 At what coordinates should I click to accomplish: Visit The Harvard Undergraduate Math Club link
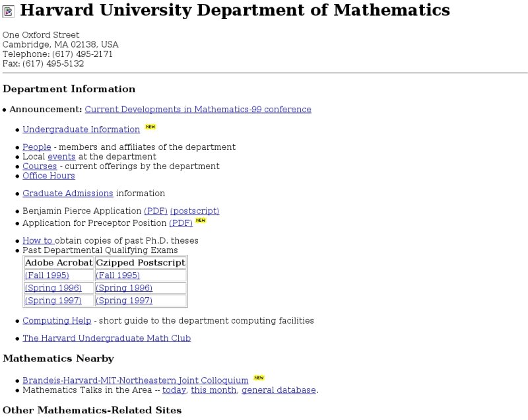[x=106, y=338]
